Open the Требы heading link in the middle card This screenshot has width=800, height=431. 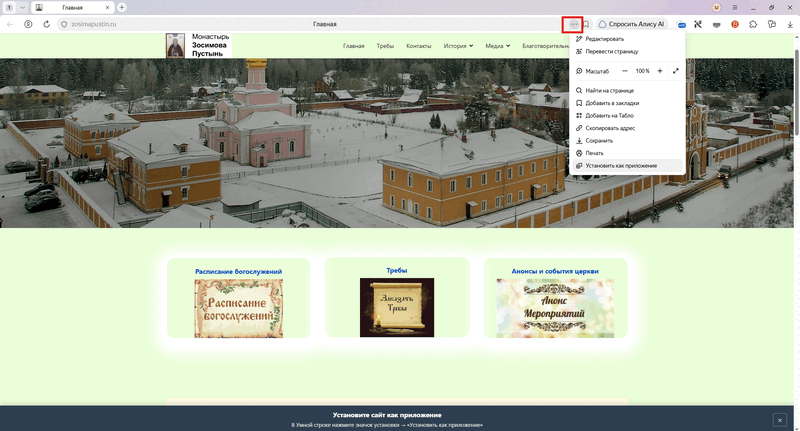[x=396, y=270]
